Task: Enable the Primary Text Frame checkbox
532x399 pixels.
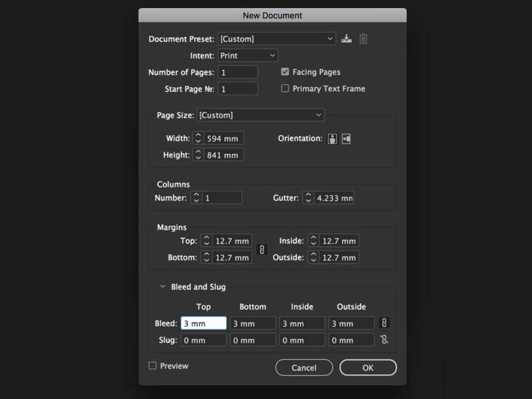Action: pos(286,88)
